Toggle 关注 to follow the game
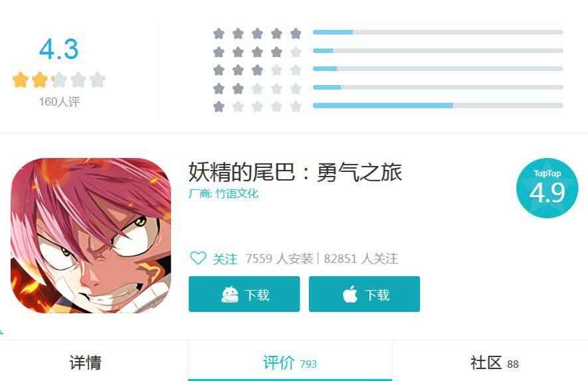 pos(214,258)
